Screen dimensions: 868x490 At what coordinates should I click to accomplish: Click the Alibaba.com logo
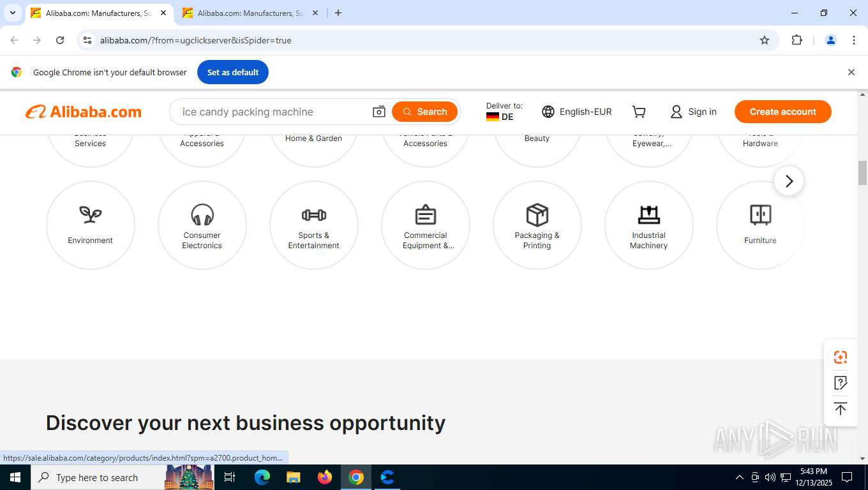(84, 112)
